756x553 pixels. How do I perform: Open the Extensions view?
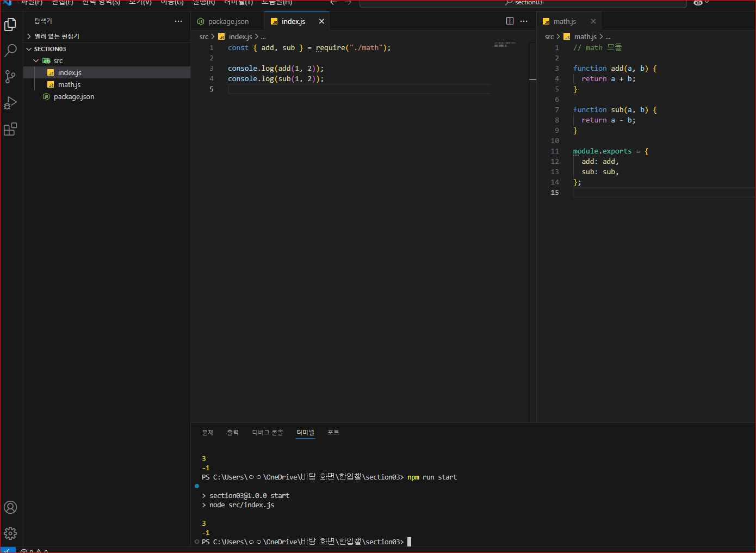click(x=10, y=129)
